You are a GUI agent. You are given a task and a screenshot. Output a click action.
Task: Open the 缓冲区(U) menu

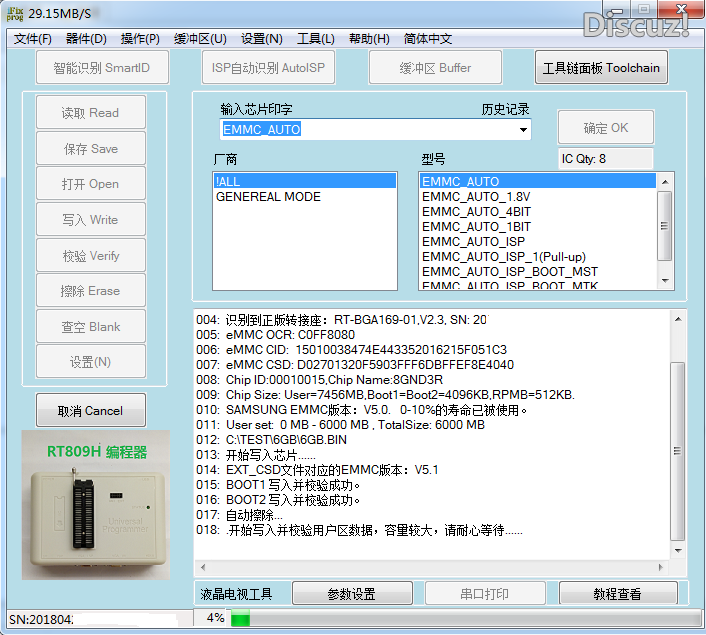tap(200, 39)
